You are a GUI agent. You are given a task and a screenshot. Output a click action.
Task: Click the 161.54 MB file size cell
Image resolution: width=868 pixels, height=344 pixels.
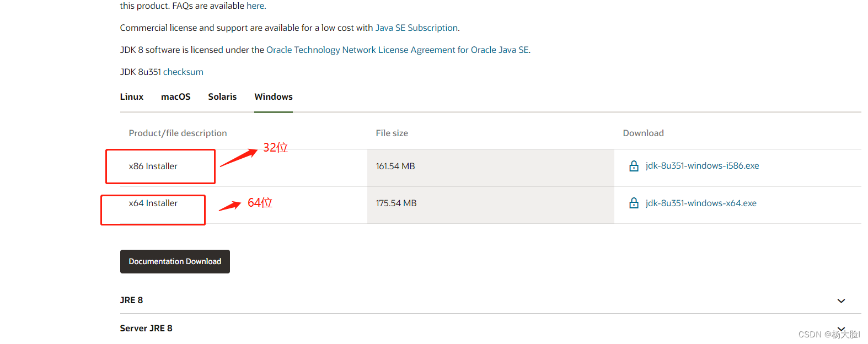395,166
